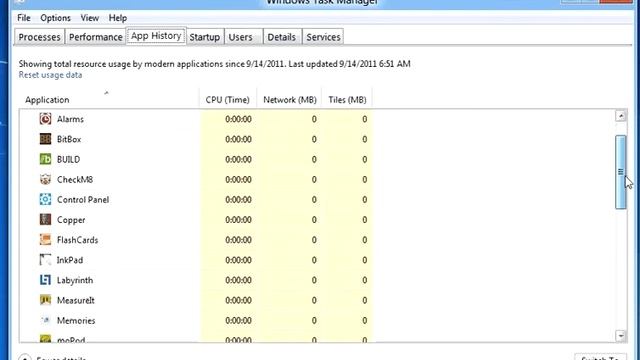Go to the Startup tab
640x360 pixels.
coord(204,37)
